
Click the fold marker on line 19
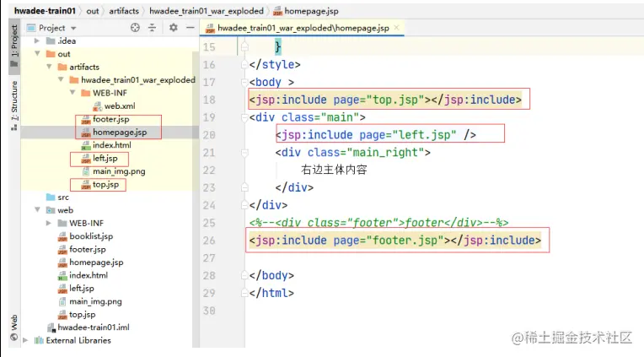point(244,117)
